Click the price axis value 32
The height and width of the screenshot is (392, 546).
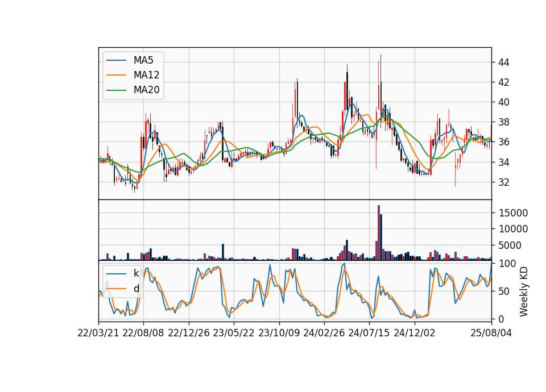[x=503, y=182]
